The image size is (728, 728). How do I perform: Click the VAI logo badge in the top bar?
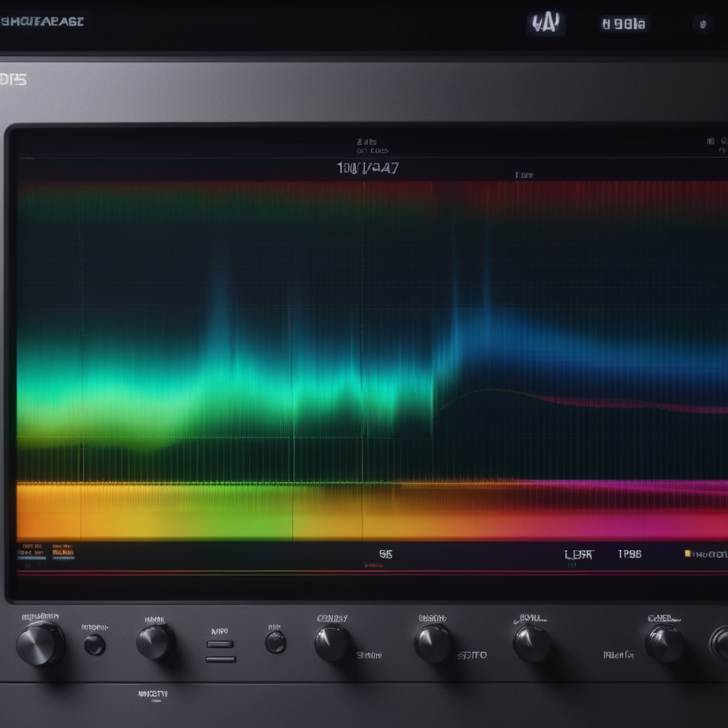[x=546, y=24]
